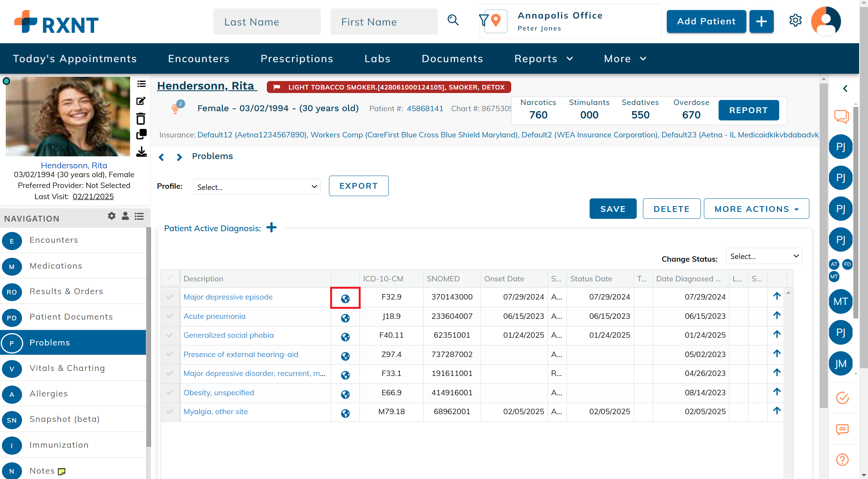Click the DELETE button

[671, 209]
